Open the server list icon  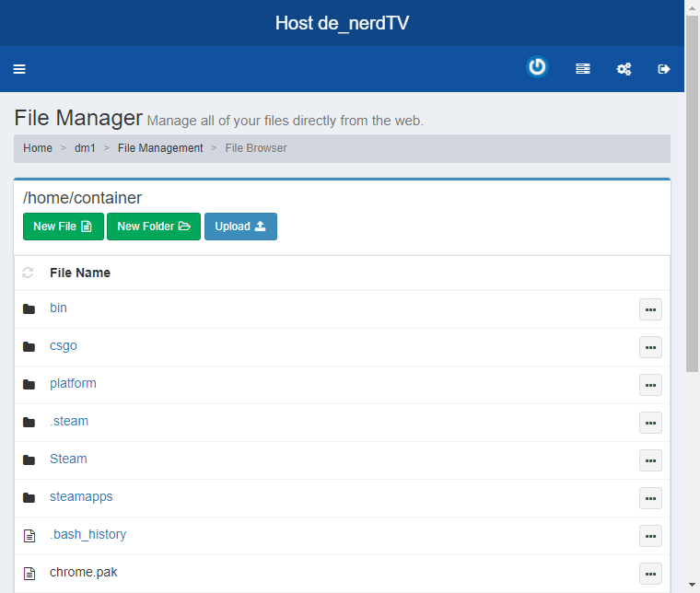582,69
